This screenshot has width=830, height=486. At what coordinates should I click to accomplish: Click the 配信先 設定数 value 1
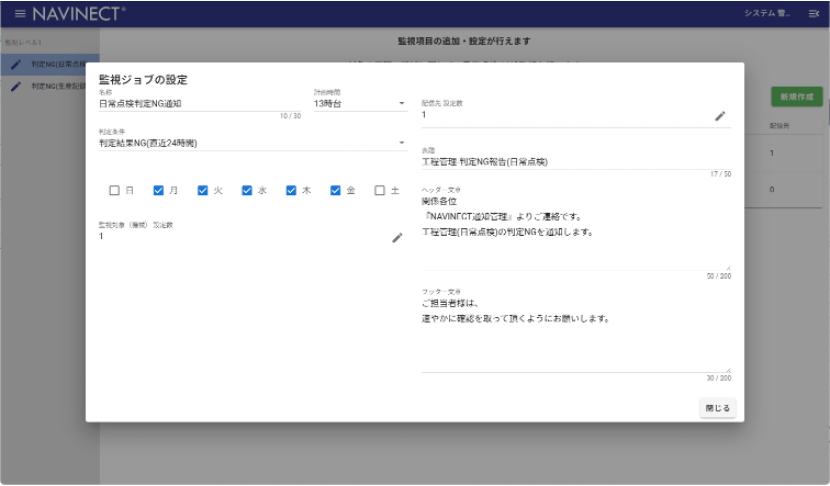pos(424,115)
